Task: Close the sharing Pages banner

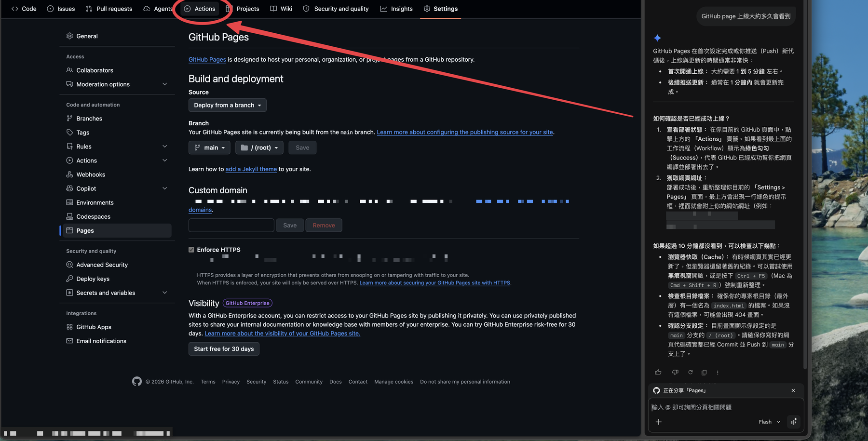Action: point(793,390)
